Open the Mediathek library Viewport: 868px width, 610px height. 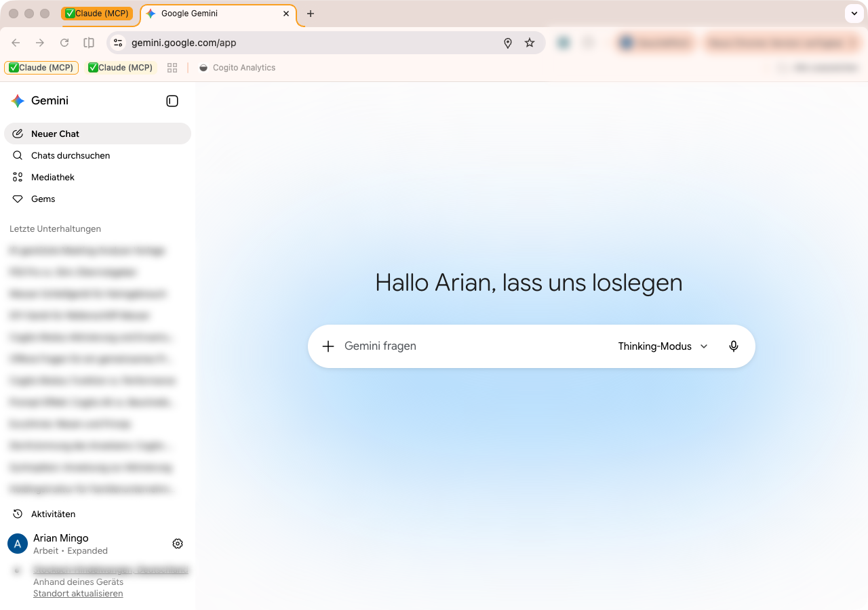pos(98,177)
